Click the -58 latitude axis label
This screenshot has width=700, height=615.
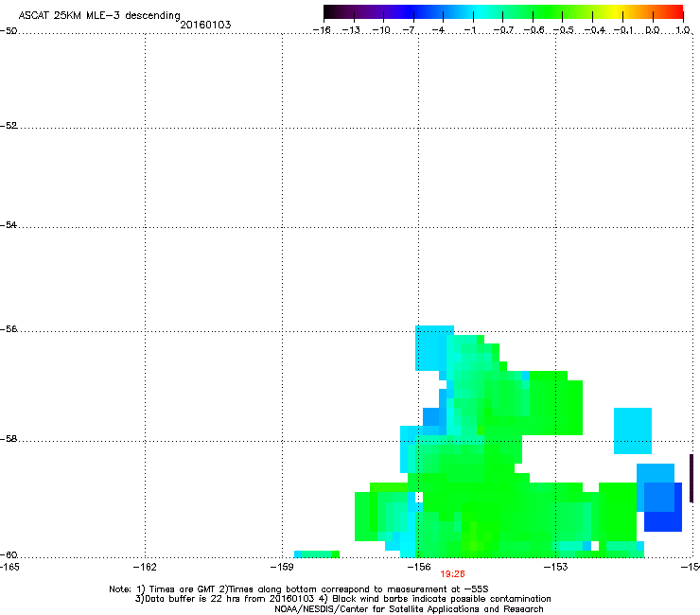click(x=9, y=439)
